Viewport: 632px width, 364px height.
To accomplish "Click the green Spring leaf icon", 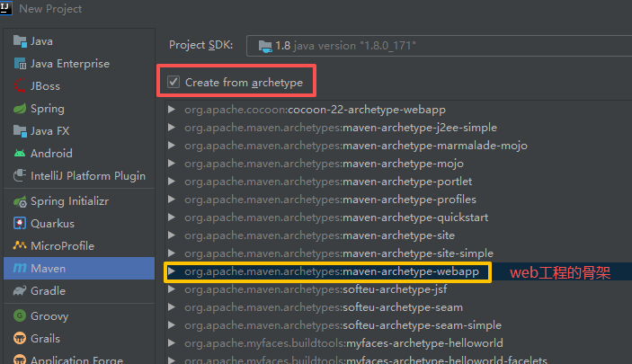I will [x=20, y=109].
